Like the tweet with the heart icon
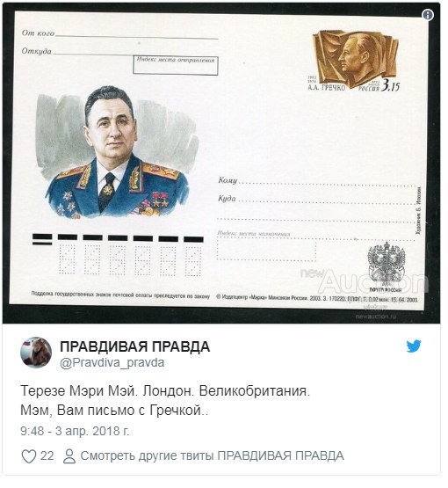Image resolution: width=448 pixels, height=488 pixels. pos(29,456)
